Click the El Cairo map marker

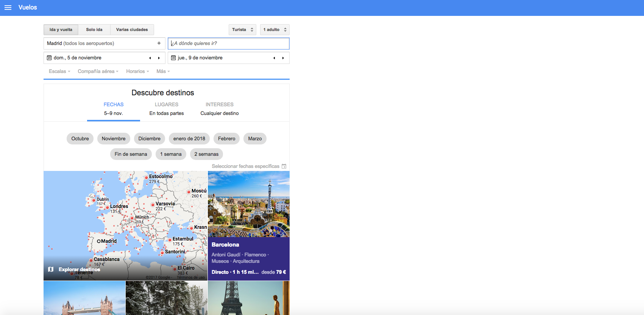175,269
